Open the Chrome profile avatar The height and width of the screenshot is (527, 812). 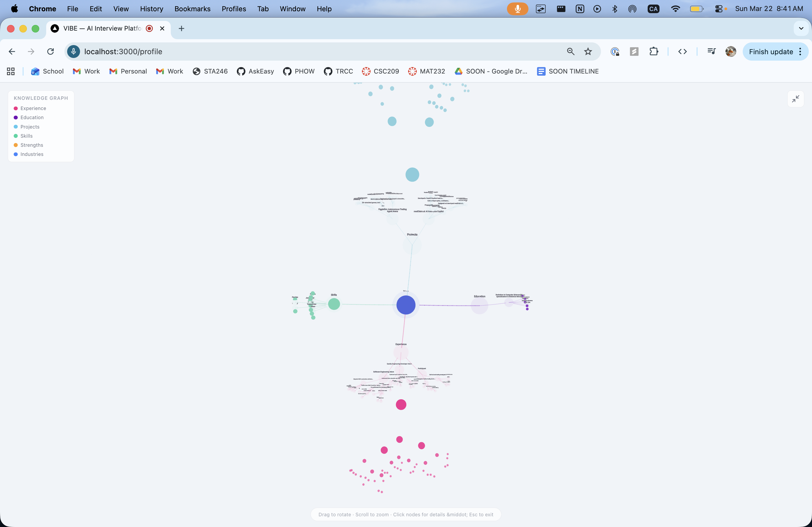(730, 52)
